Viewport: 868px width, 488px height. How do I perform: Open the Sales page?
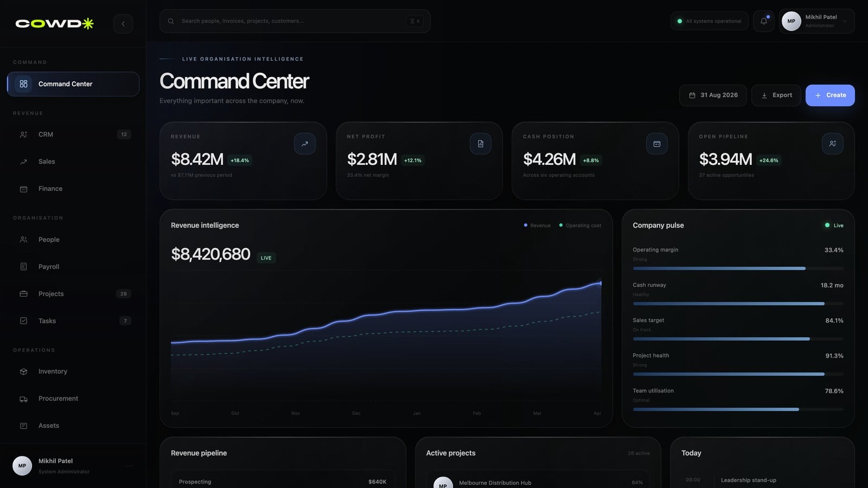(73, 162)
